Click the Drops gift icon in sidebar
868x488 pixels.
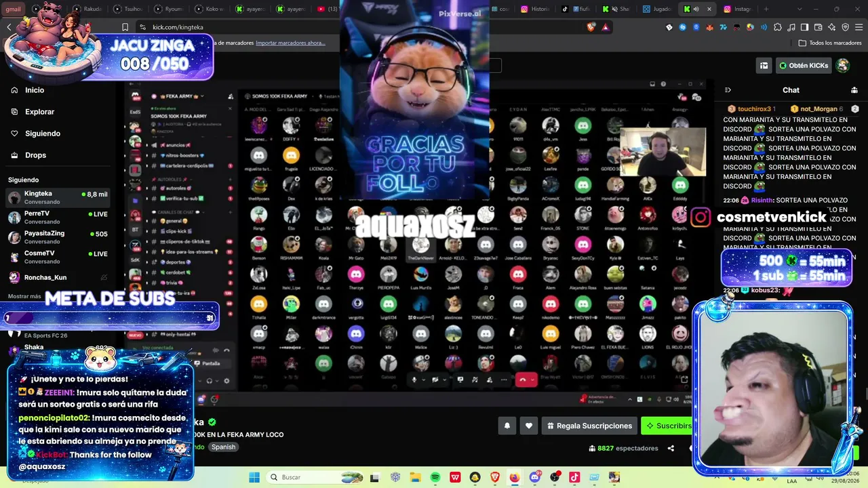[14, 155]
